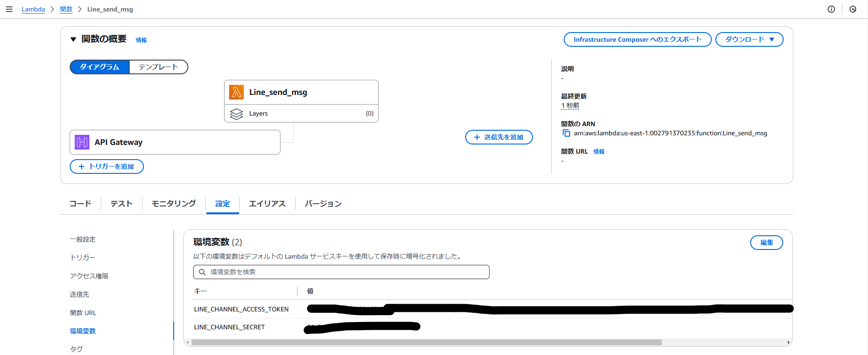Click the 1 秒前 last updated text

(x=570, y=105)
